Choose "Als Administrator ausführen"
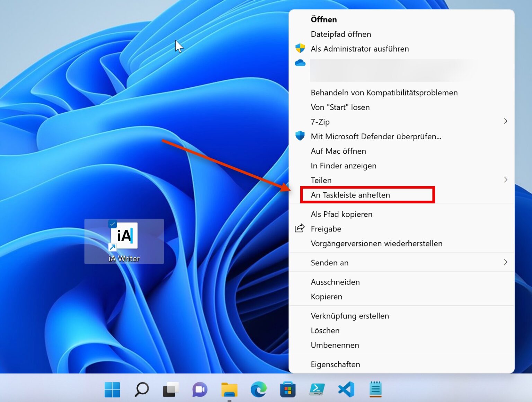The width and height of the screenshot is (532, 402). click(x=360, y=49)
